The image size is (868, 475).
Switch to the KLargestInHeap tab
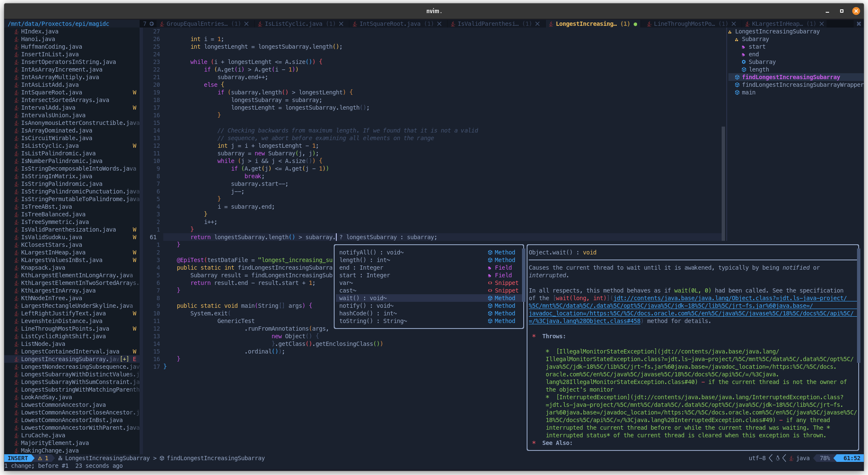tap(777, 24)
